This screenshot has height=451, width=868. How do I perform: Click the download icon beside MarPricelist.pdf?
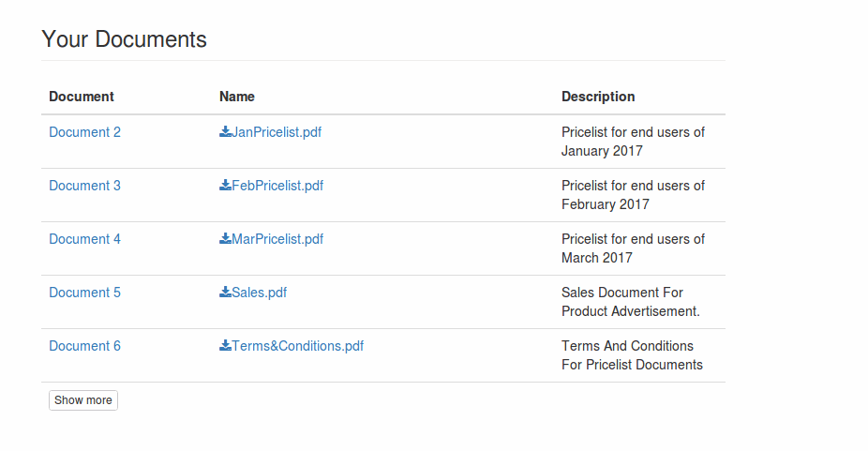[x=225, y=238]
